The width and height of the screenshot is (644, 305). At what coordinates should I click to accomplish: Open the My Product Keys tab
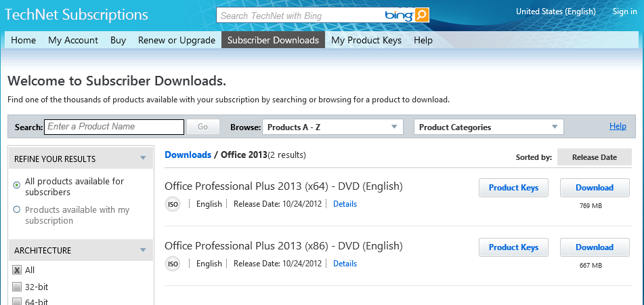[366, 40]
